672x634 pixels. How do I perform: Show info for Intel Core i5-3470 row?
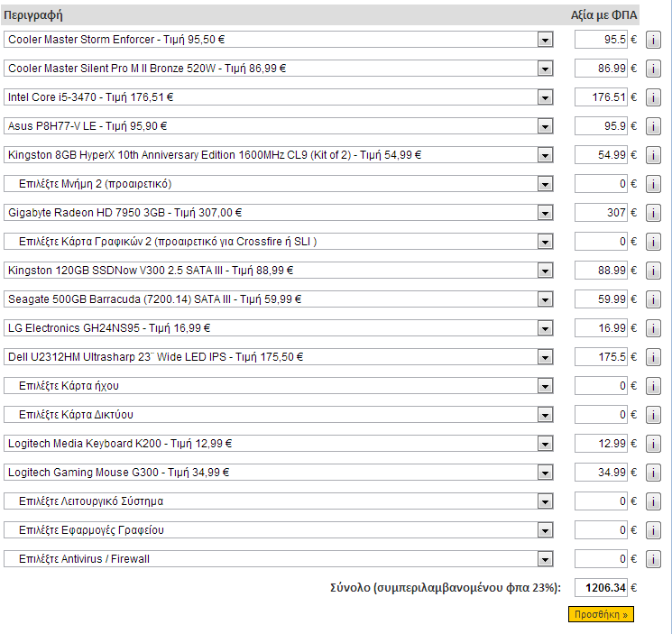pyautogui.click(x=653, y=97)
